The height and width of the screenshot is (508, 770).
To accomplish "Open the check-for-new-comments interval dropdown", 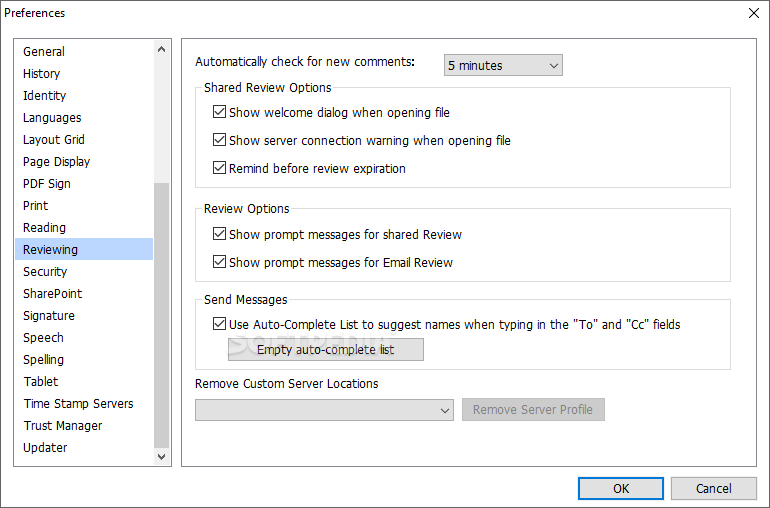I will [503, 65].
